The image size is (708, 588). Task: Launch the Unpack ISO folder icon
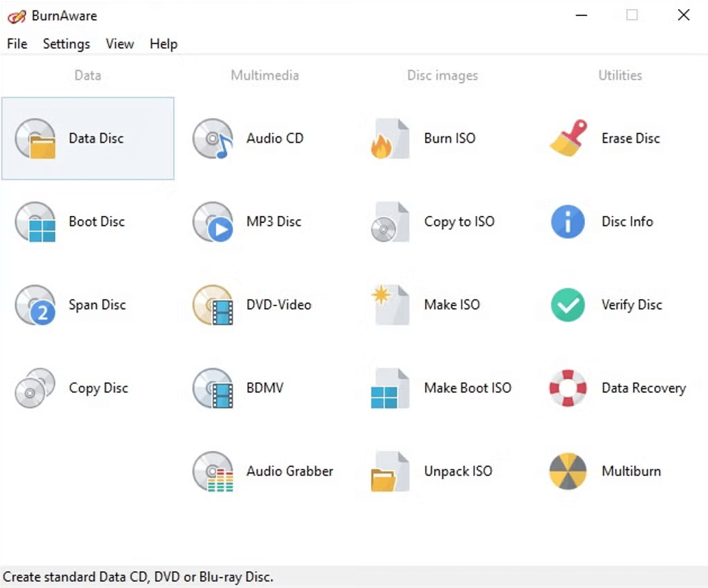pyautogui.click(x=390, y=471)
